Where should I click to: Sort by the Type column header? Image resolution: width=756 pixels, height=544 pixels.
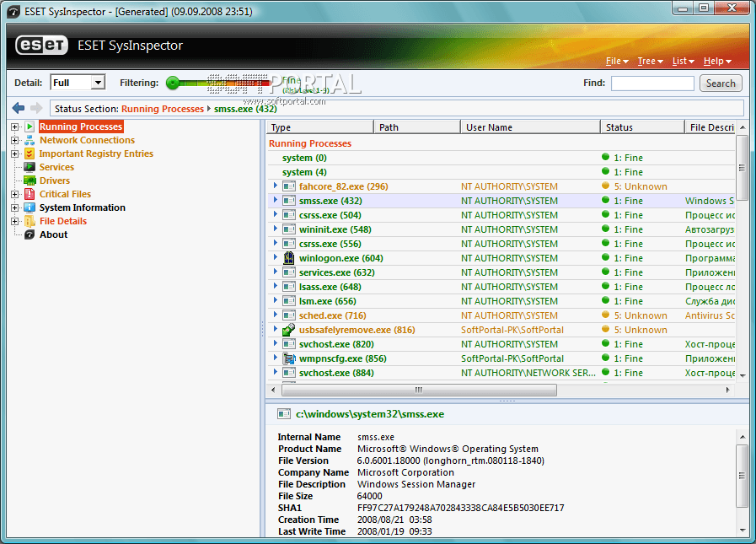tap(320, 127)
